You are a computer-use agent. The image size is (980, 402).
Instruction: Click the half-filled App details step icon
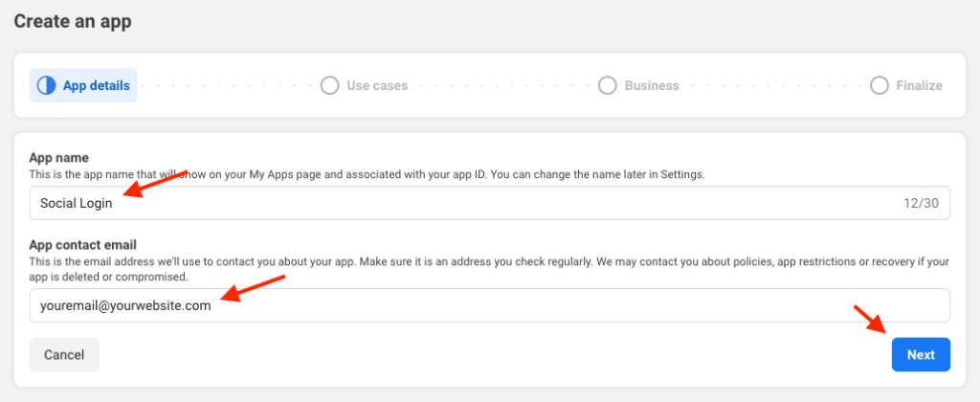click(x=46, y=85)
